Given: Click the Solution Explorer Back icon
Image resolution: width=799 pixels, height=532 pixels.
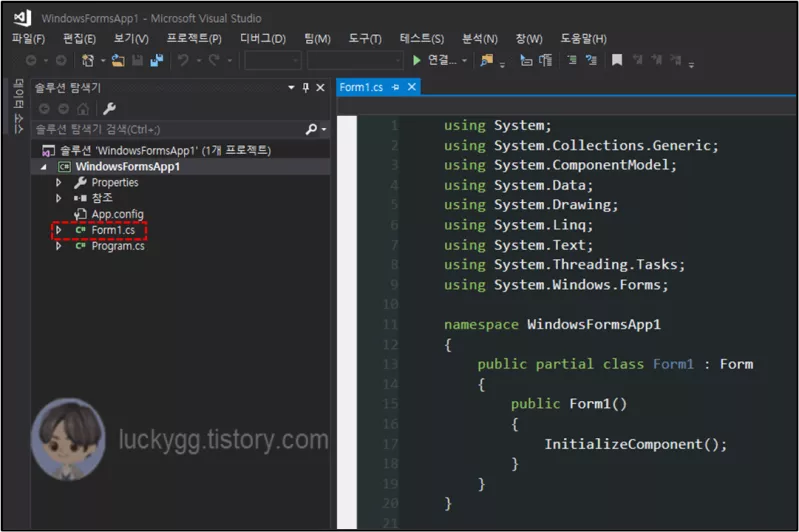Looking at the screenshot, I should click(x=44, y=109).
